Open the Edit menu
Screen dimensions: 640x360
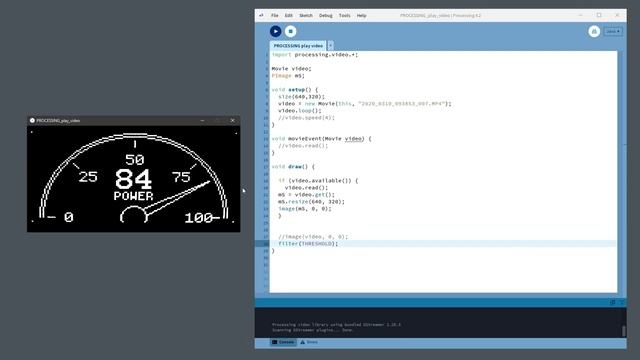click(289, 16)
